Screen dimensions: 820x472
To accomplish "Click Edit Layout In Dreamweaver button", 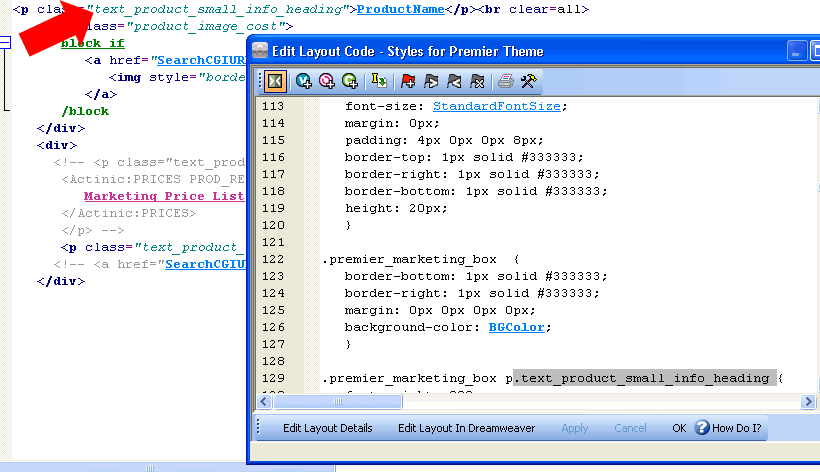I will point(466,428).
